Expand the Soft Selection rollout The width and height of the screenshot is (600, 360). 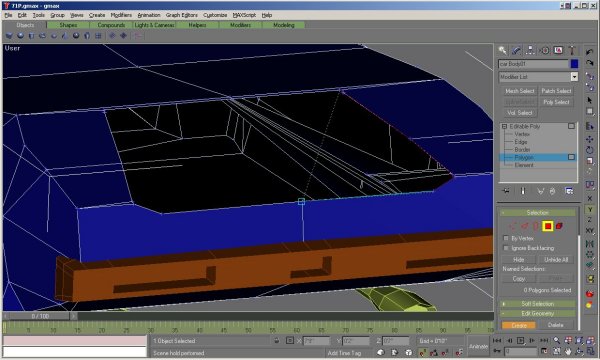tap(538, 304)
